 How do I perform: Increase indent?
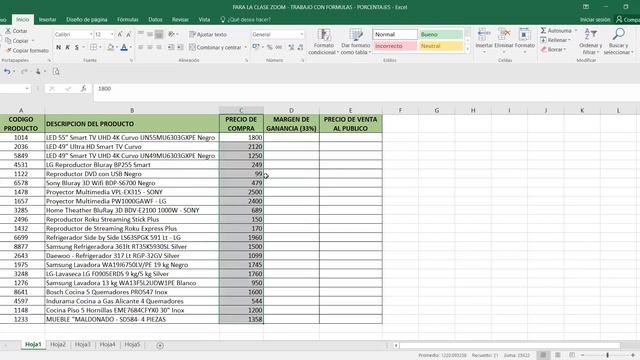tap(180, 47)
